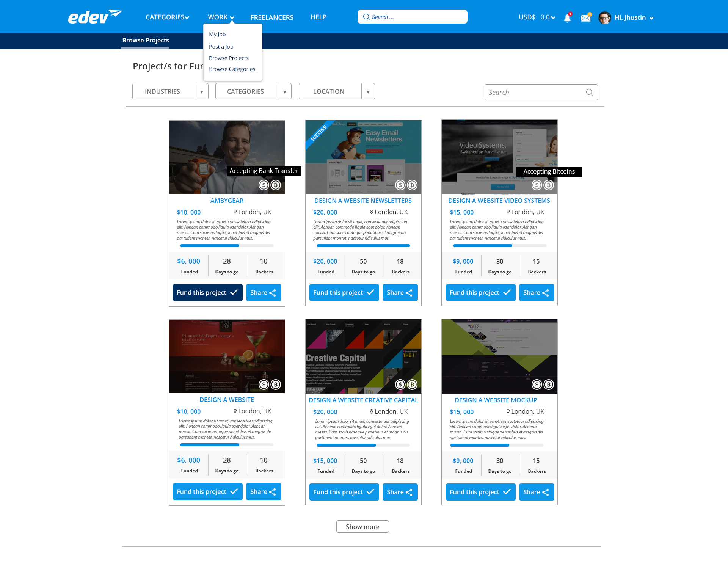Fund the Ambygear project
Screen dimensions: 728x576
click(207, 293)
